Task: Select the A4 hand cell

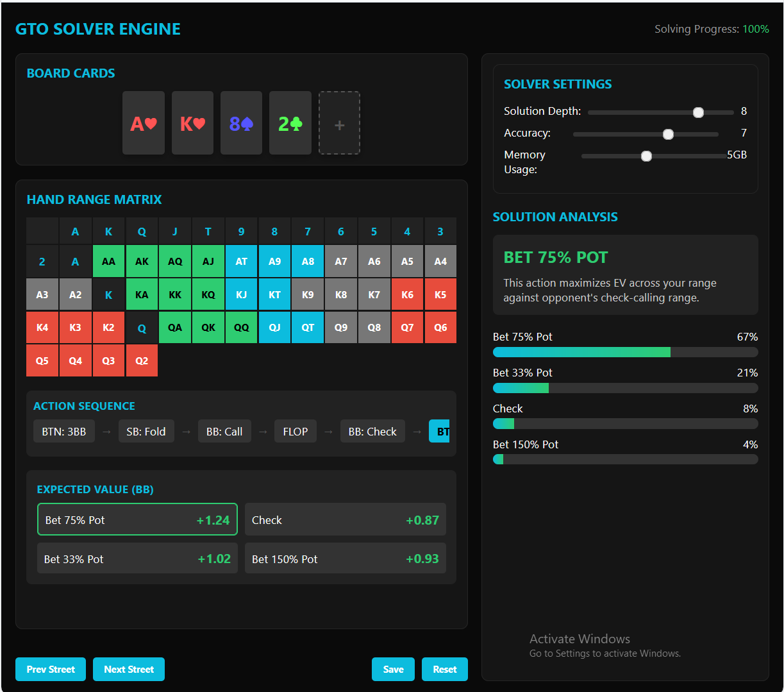Action: point(440,261)
